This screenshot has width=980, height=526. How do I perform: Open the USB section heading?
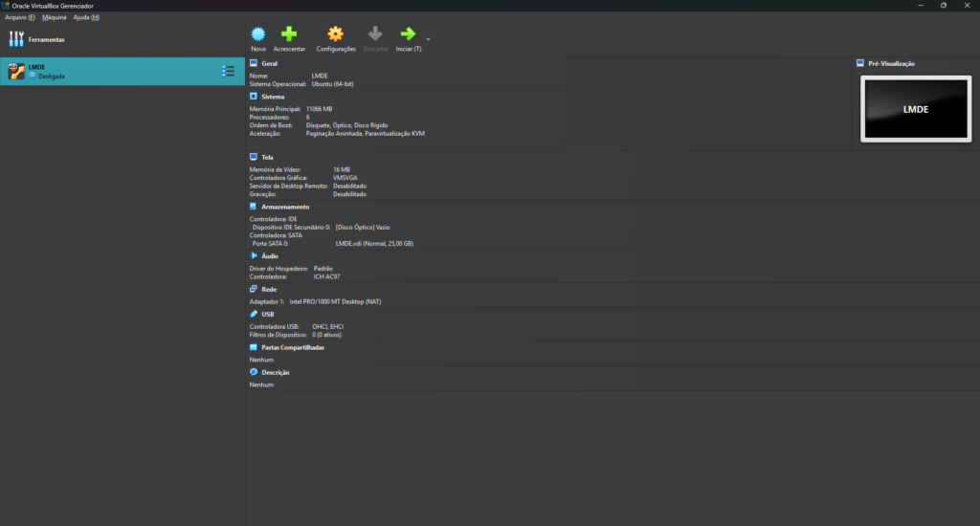tap(268, 315)
